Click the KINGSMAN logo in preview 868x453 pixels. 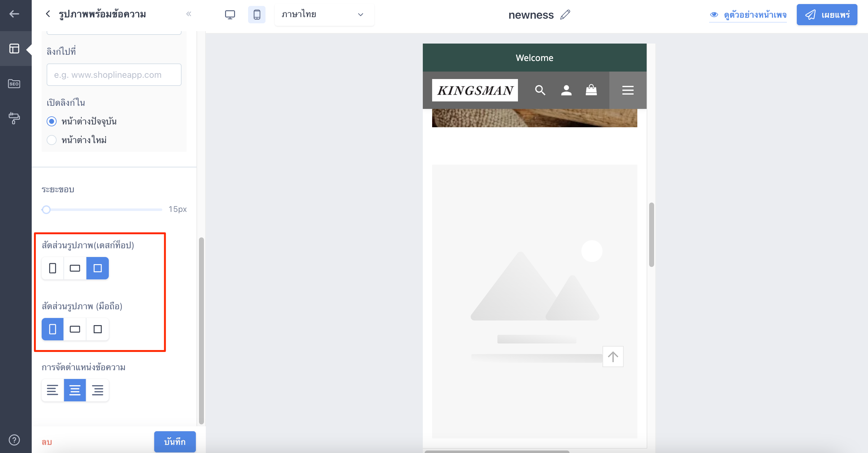tap(475, 90)
